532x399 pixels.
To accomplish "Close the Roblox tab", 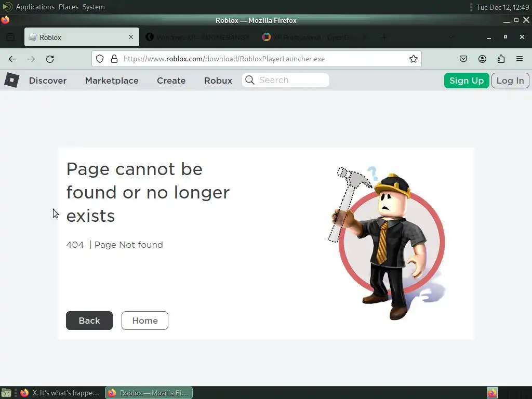I will click(131, 37).
